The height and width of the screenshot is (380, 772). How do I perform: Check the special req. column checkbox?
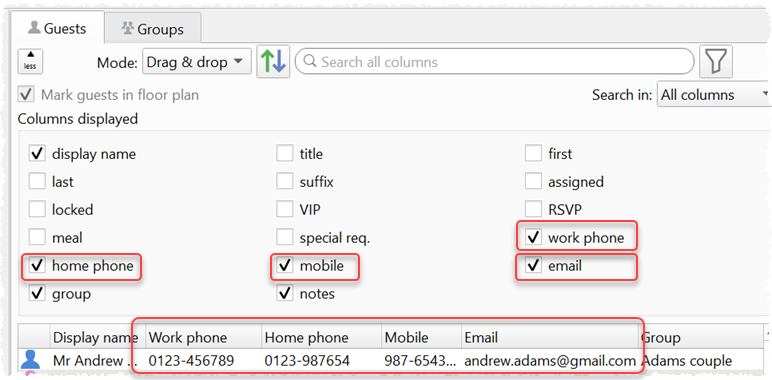click(284, 238)
